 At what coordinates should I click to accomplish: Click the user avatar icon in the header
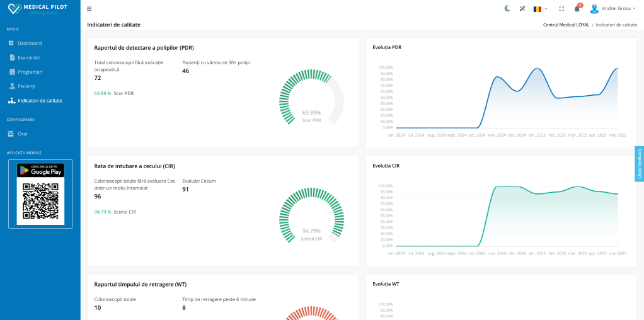[x=594, y=9]
